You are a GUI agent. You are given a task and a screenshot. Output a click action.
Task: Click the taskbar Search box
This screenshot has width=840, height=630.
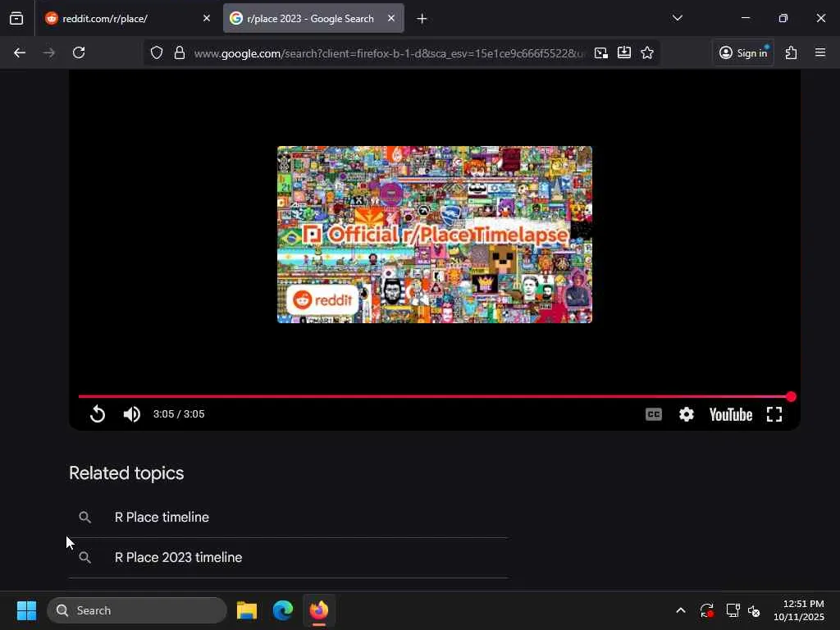click(x=137, y=610)
